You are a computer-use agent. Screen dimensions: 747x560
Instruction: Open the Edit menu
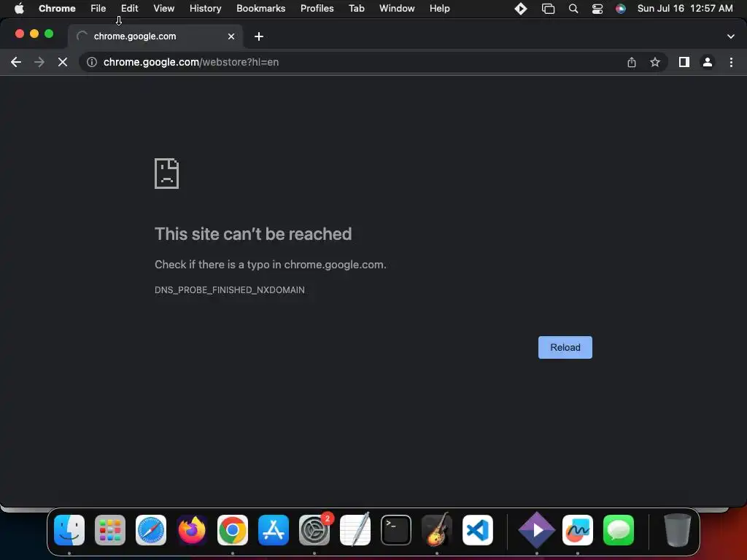(x=129, y=8)
